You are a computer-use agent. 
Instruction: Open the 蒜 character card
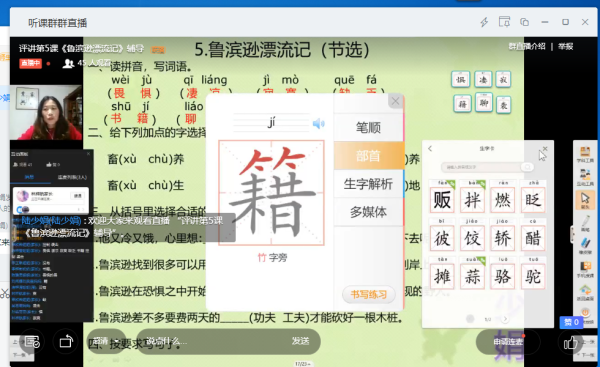point(472,276)
